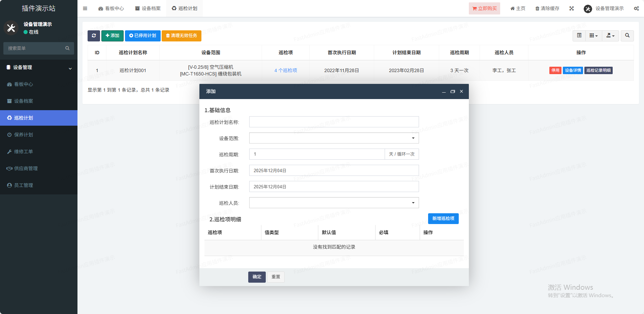Viewport: 644px width, 314px height.
Task: Maximize the 添加 dialog window
Action: click(x=453, y=92)
